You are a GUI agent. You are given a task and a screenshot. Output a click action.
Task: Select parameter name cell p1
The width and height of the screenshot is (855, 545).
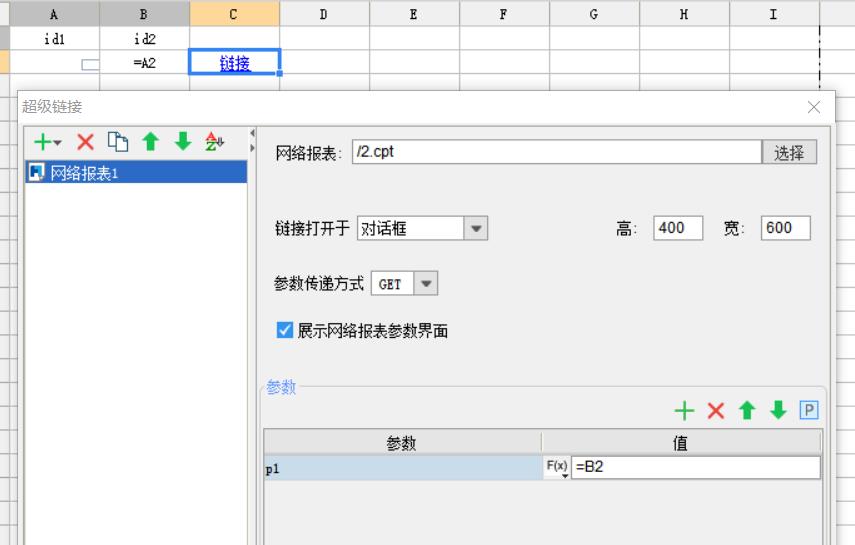coord(403,468)
